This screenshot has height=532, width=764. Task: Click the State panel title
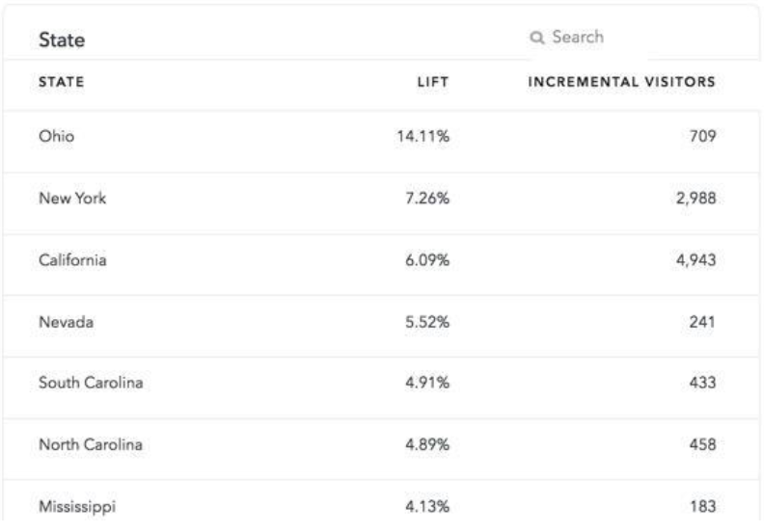62,40
